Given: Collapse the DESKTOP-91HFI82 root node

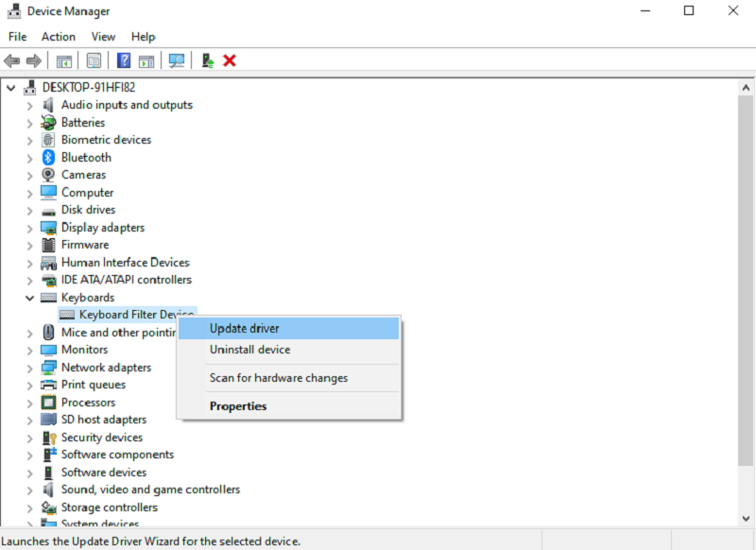Looking at the screenshot, I should pyautogui.click(x=11, y=87).
